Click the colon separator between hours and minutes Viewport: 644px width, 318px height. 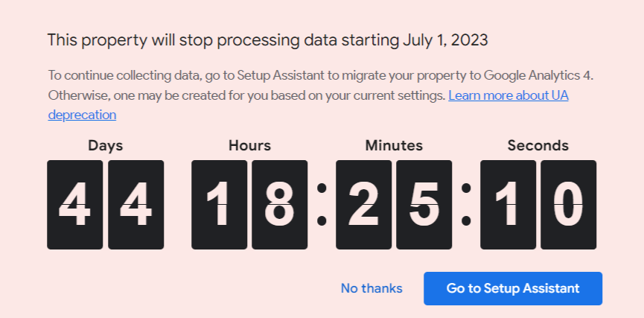click(322, 204)
